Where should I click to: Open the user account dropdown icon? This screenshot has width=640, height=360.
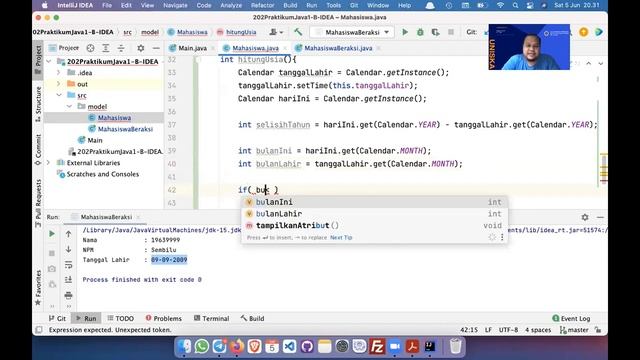point(276,32)
